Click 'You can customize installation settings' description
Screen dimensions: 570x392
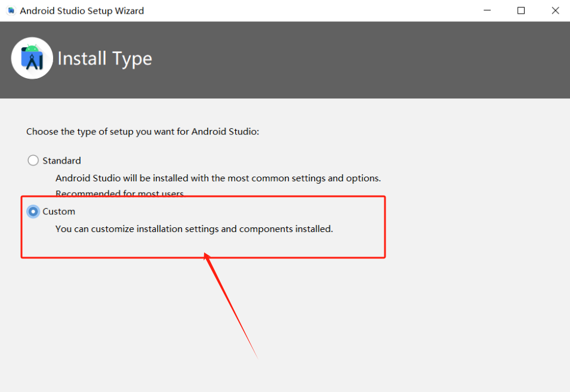coord(194,229)
